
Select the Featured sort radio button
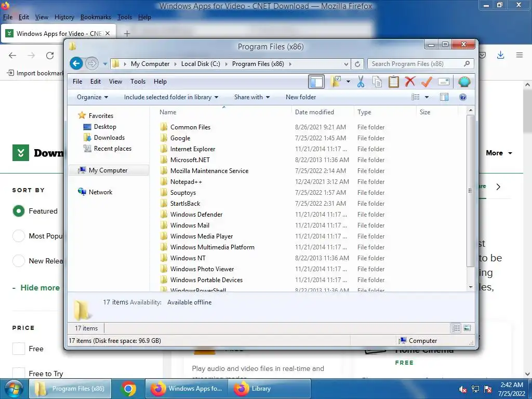pos(19,211)
